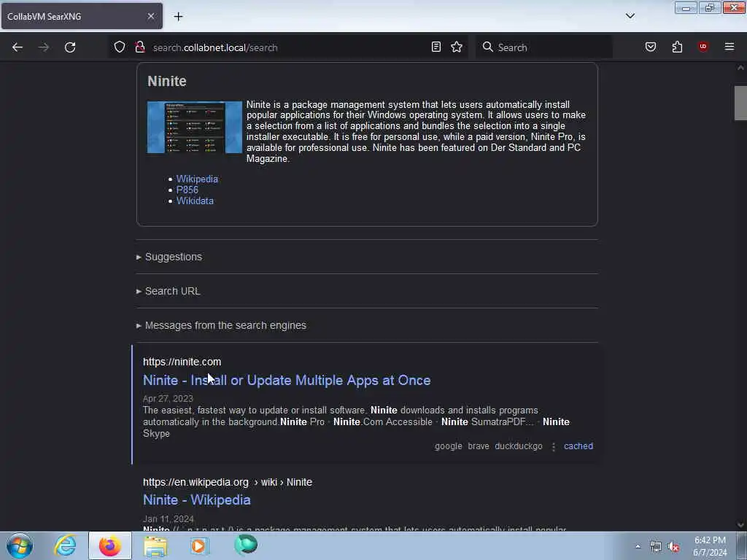The image size is (747, 560).
Task: Open Windows Explorer from the taskbar
Action: click(x=155, y=545)
